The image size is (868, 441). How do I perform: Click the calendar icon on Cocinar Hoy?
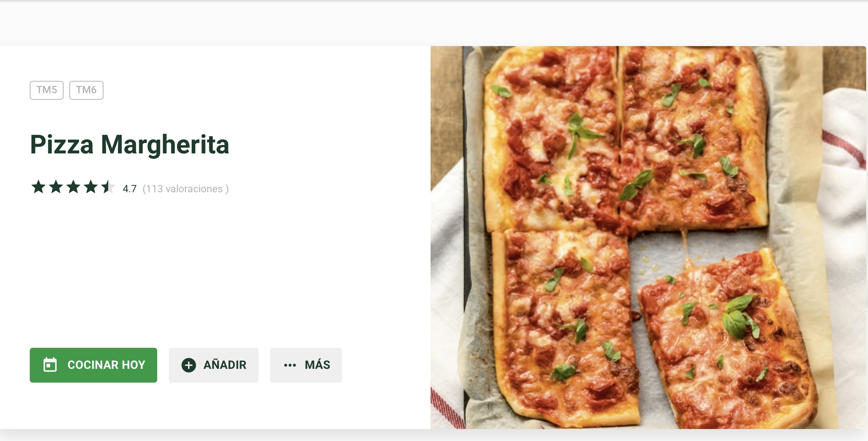50,365
